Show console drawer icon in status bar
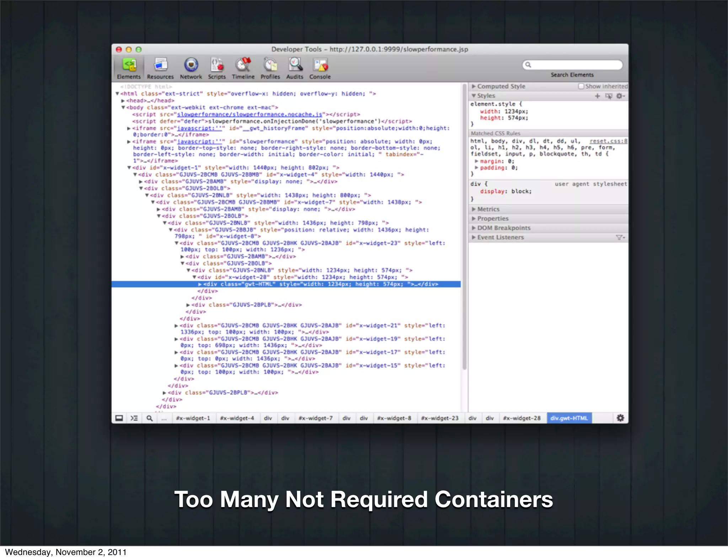Viewport: 728px width, 560px height. click(134, 418)
